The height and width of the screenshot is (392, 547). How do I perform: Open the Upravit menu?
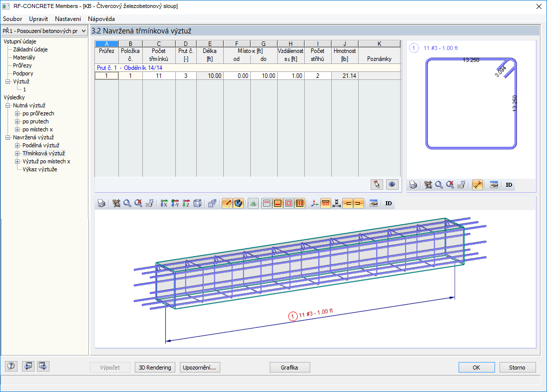coord(38,19)
